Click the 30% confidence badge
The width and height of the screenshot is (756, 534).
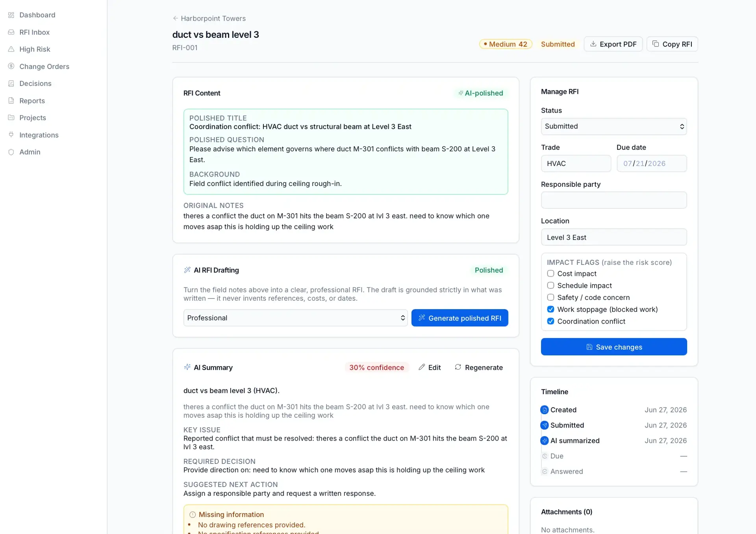click(376, 367)
